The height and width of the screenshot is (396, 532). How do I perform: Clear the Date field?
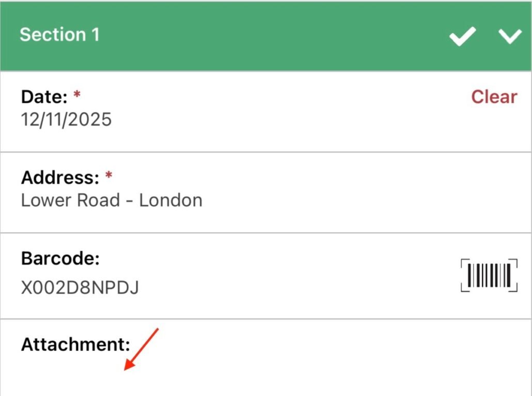point(494,97)
